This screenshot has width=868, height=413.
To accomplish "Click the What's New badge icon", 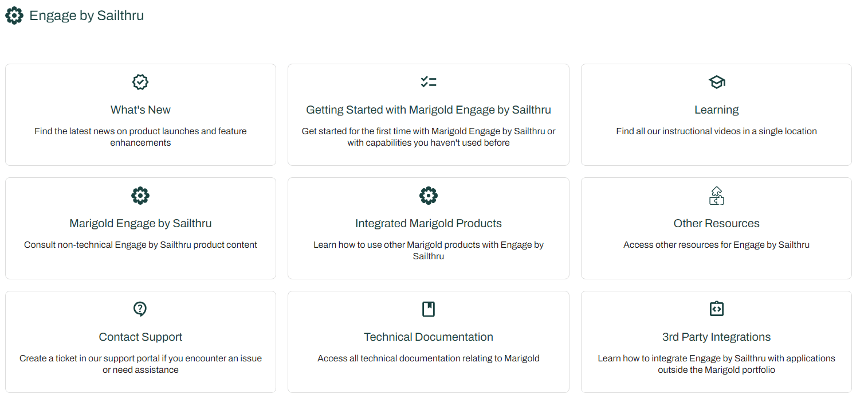I will pos(140,81).
